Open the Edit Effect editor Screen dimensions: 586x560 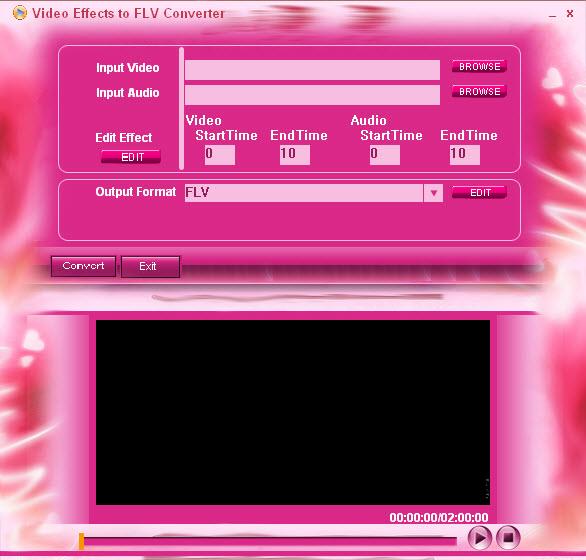[131, 157]
